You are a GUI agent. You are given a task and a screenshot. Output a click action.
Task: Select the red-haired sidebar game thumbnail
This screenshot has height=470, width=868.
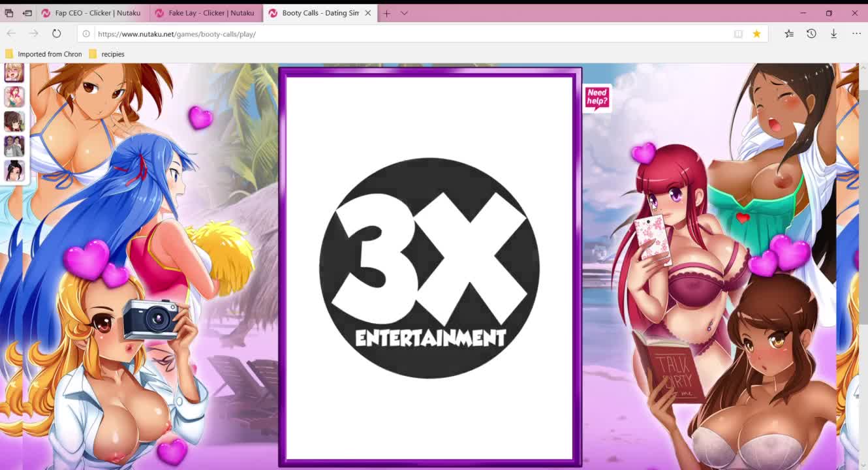click(14, 97)
